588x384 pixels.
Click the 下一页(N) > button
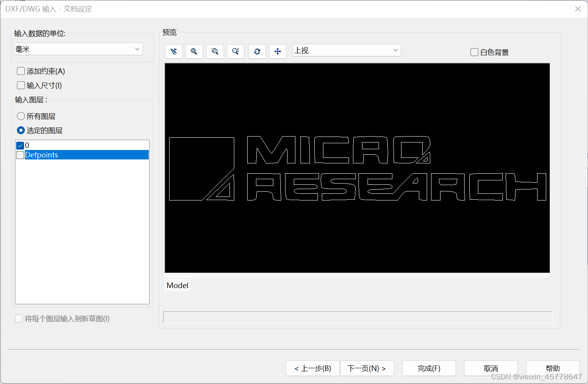pyautogui.click(x=367, y=368)
